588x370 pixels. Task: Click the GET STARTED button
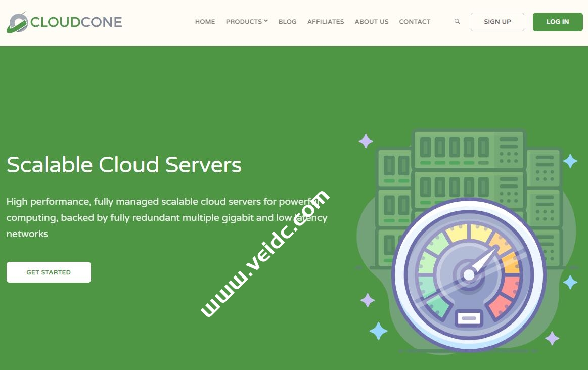(x=49, y=272)
